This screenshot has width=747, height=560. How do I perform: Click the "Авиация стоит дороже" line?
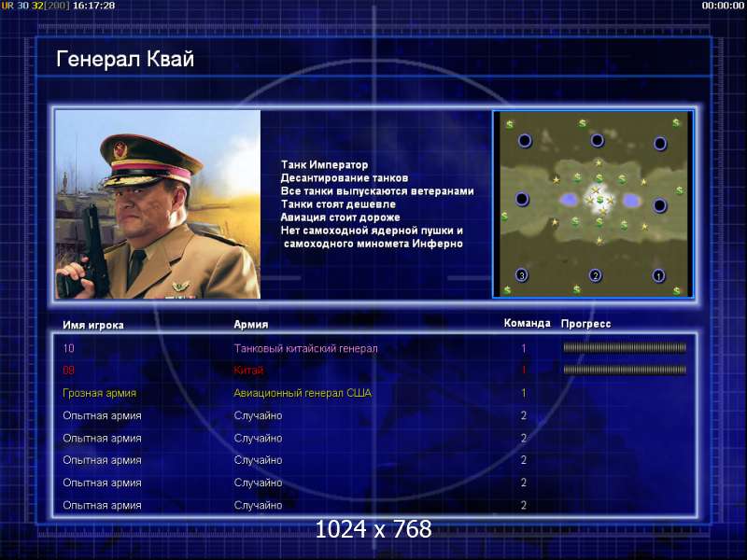[x=340, y=217]
